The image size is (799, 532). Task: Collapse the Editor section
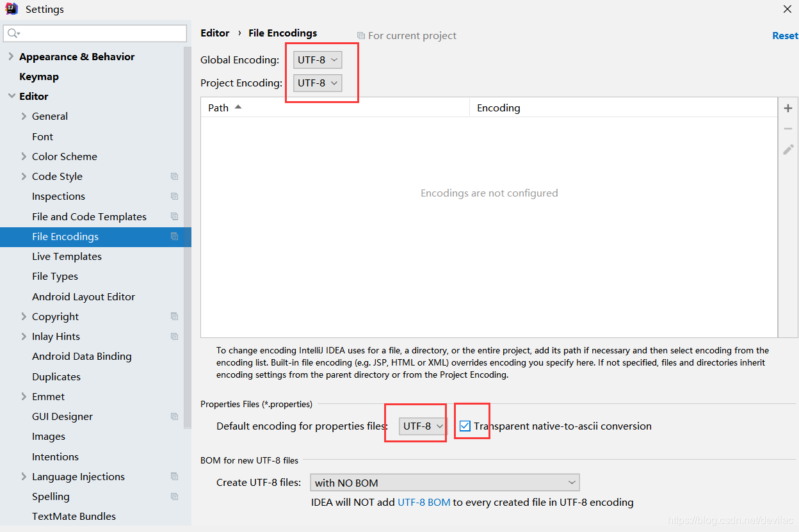(x=11, y=96)
